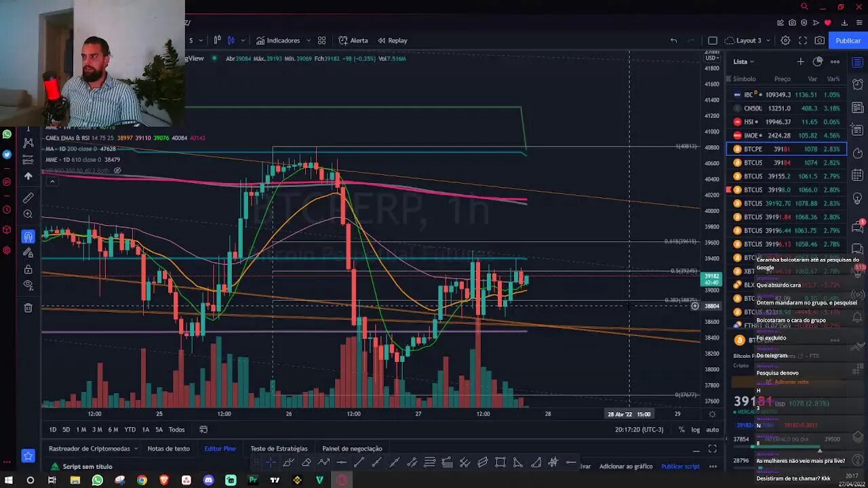
Task: Select the IMOE watchlist row
Action: coord(787,136)
